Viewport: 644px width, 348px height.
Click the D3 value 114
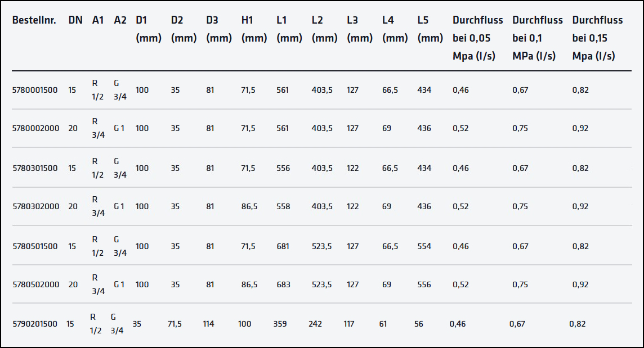208,324
